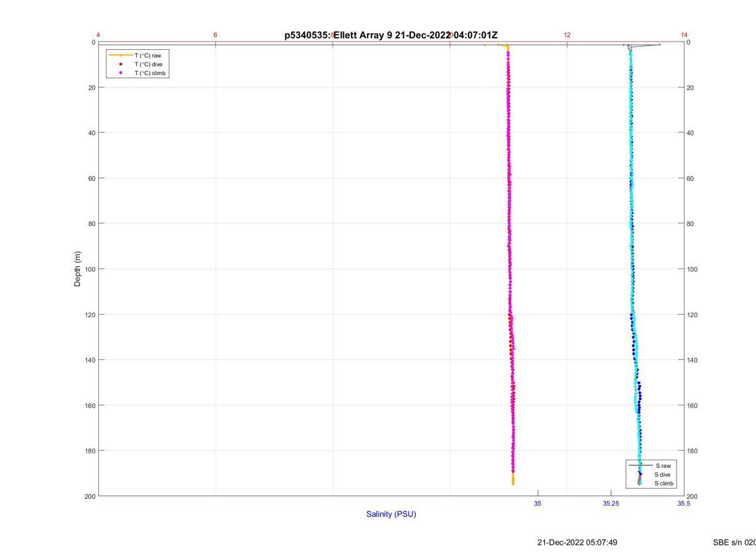Click the timestamp 21-Dec-2022 05:07:49
The image size is (756, 558).
(577, 542)
